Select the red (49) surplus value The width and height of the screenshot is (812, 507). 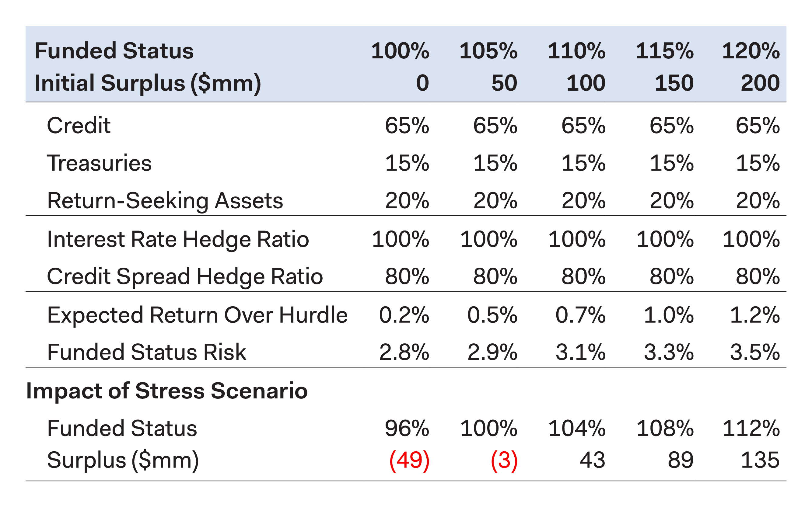409,460
